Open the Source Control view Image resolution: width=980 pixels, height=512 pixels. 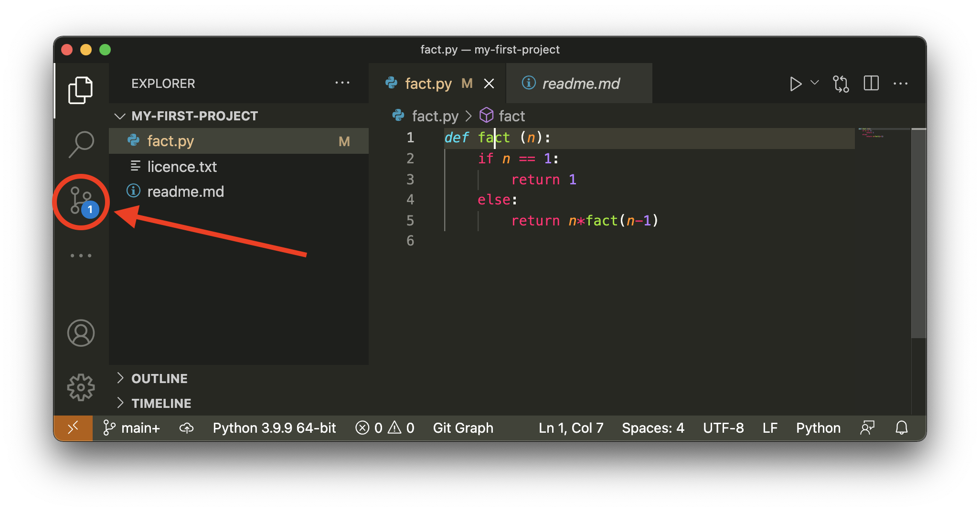81,201
